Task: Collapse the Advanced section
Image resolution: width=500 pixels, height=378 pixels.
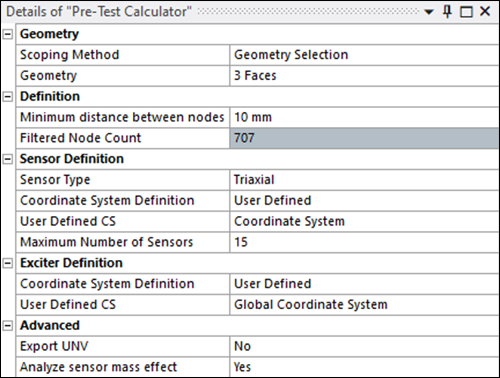Action: (8, 326)
